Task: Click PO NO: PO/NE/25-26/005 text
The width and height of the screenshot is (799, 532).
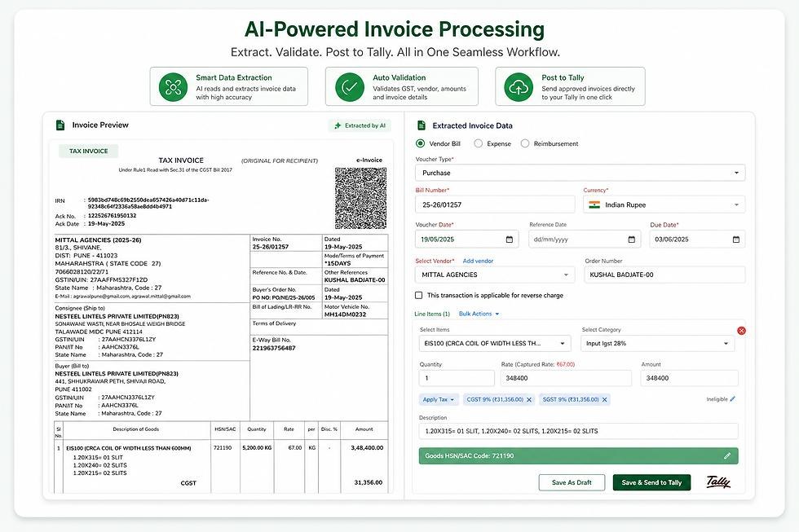Action: pyautogui.click(x=284, y=298)
